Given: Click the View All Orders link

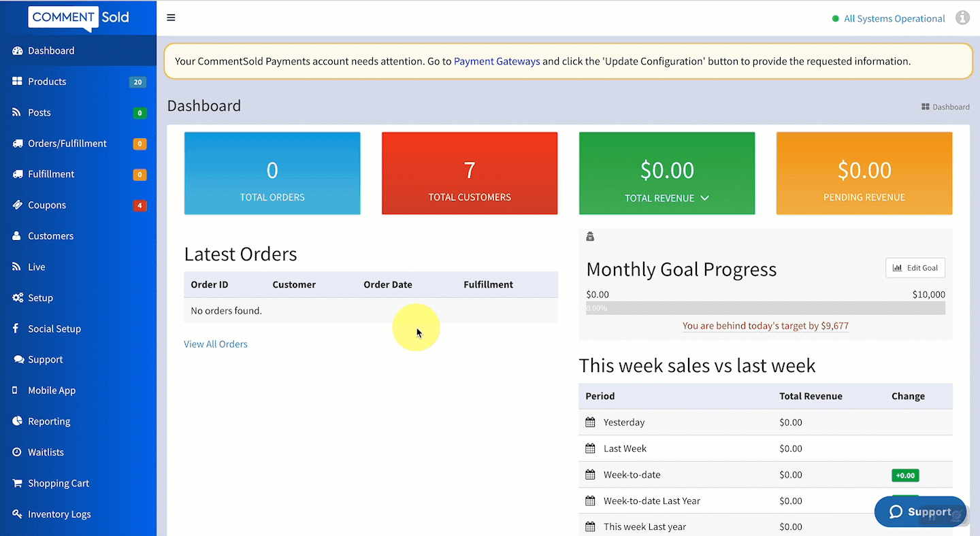Looking at the screenshot, I should coord(216,344).
